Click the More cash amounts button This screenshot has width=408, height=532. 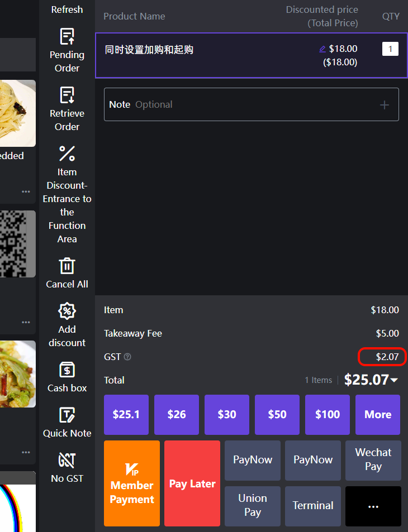click(378, 415)
